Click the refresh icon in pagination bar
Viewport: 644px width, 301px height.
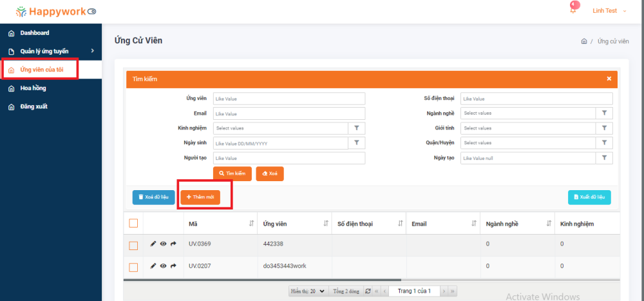coord(367,291)
